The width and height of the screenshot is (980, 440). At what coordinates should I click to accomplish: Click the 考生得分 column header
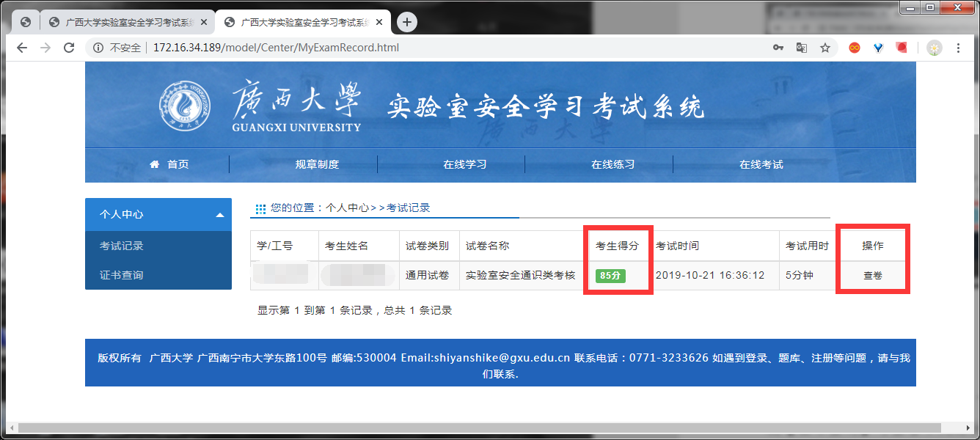(619, 246)
